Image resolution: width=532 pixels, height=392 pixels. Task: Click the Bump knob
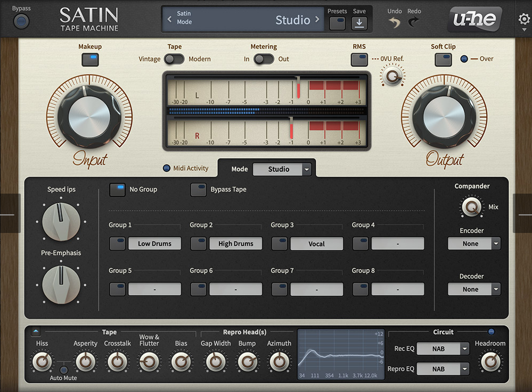tap(247, 362)
